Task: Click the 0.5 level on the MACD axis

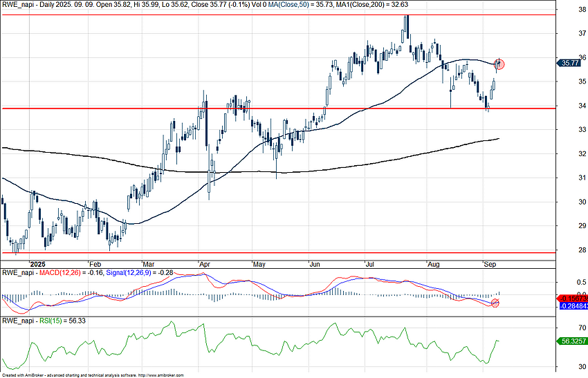Action: (582, 282)
